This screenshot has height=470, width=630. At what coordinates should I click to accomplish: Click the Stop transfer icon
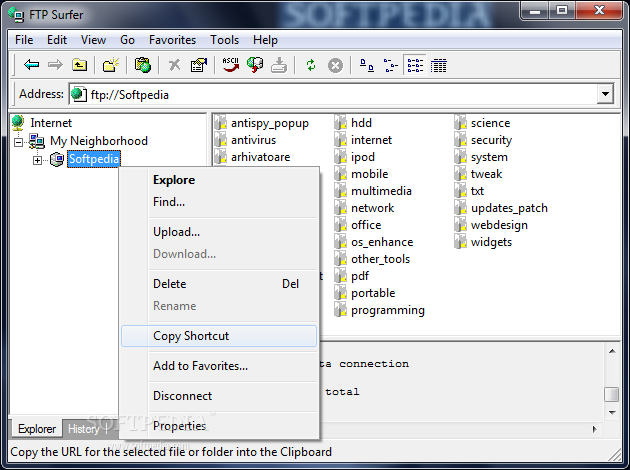[335, 65]
